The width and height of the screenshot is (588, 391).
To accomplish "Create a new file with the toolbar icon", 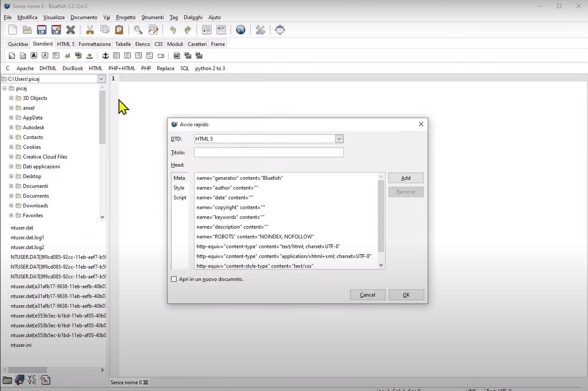I will pos(13,30).
